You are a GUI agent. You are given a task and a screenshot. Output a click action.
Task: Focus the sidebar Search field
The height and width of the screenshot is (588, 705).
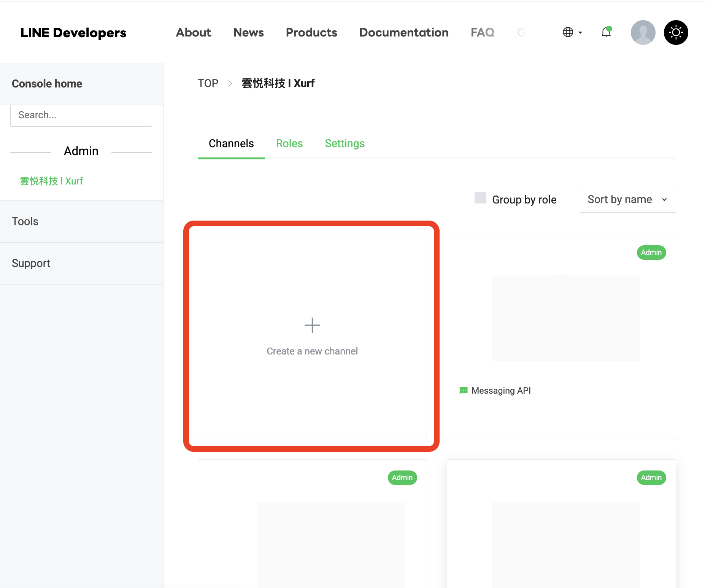coord(81,115)
